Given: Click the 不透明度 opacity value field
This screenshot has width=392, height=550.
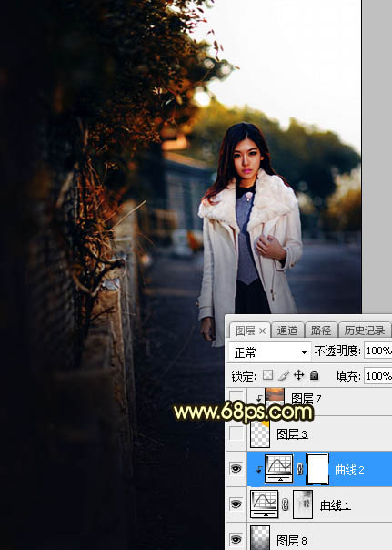Looking at the screenshot, I should (x=378, y=351).
